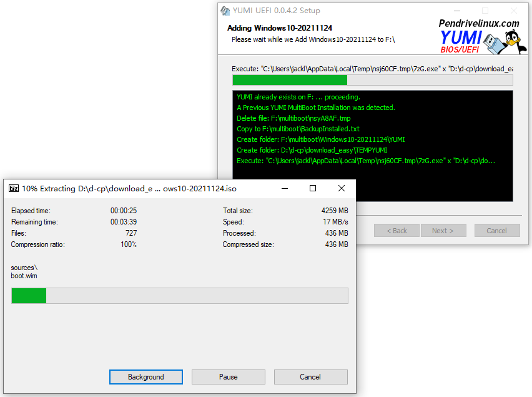Select the 'Create folder: D:\d-cp\download_easy\TEMPYUMI' line
This screenshot has height=397, width=532.
click(312, 150)
